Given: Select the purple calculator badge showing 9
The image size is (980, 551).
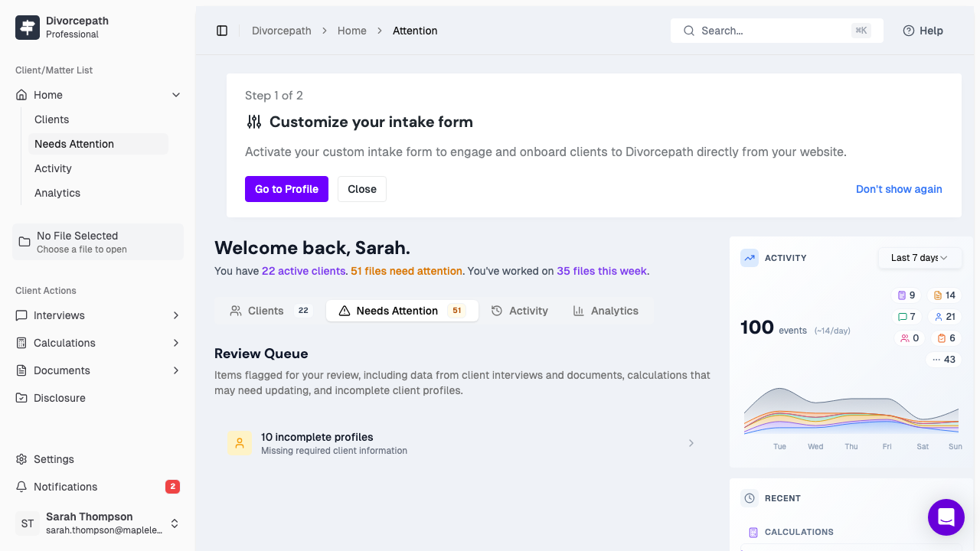Looking at the screenshot, I should (906, 295).
